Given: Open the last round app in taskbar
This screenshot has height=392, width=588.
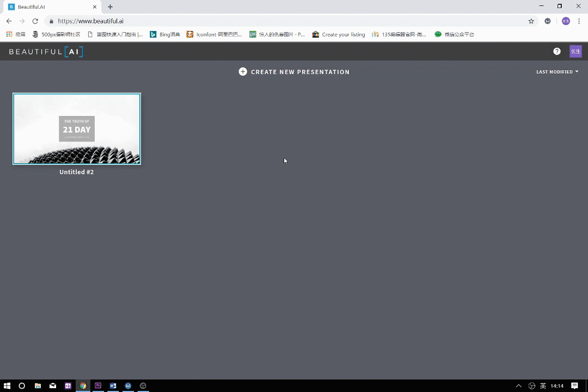Looking at the screenshot, I should [x=143, y=385].
